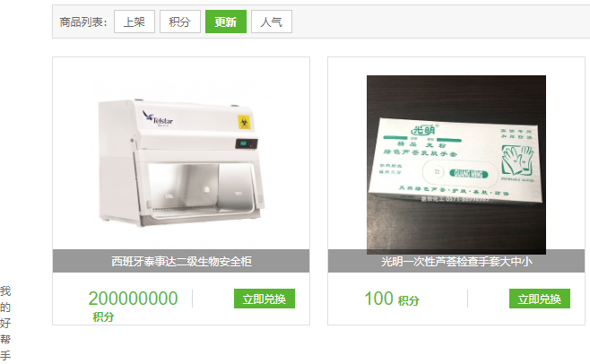Sort products by 人气 popularity

[x=272, y=22]
